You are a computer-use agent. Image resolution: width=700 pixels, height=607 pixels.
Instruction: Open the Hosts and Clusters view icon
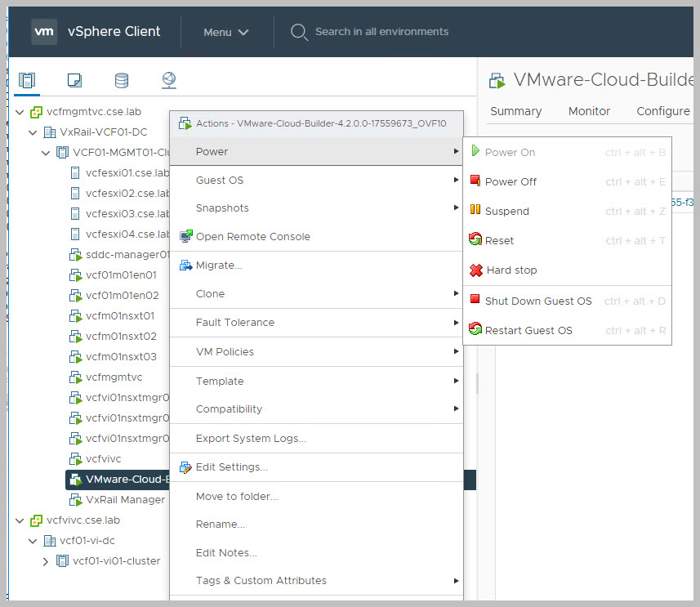27,80
